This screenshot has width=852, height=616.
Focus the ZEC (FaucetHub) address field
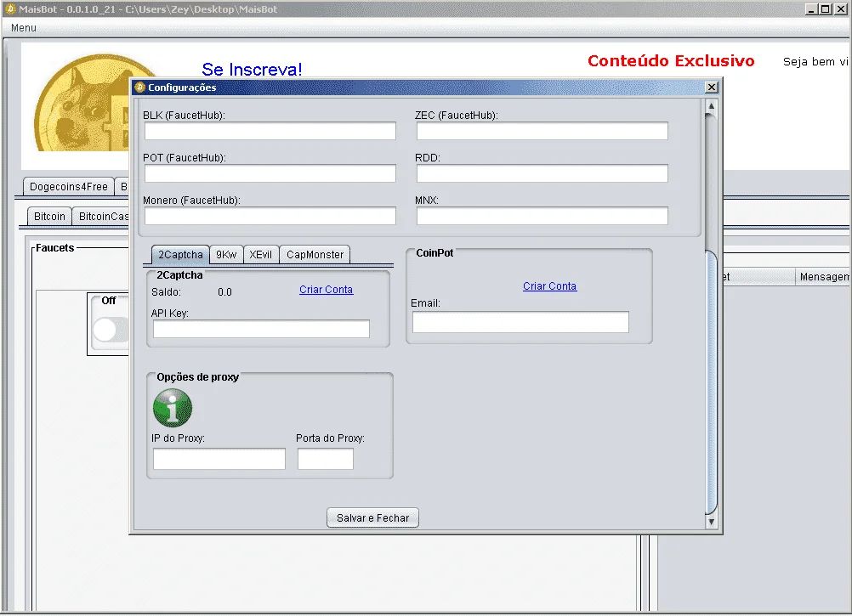click(542, 132)
